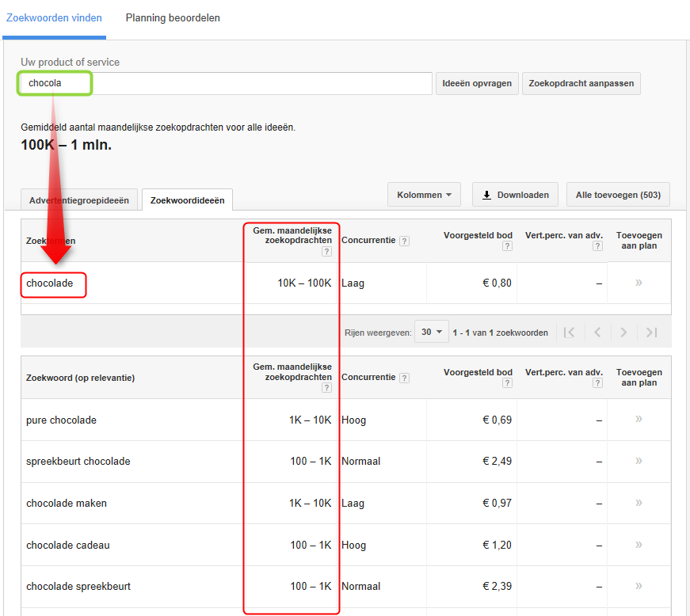Go to previous page arrow

(597, 333)
